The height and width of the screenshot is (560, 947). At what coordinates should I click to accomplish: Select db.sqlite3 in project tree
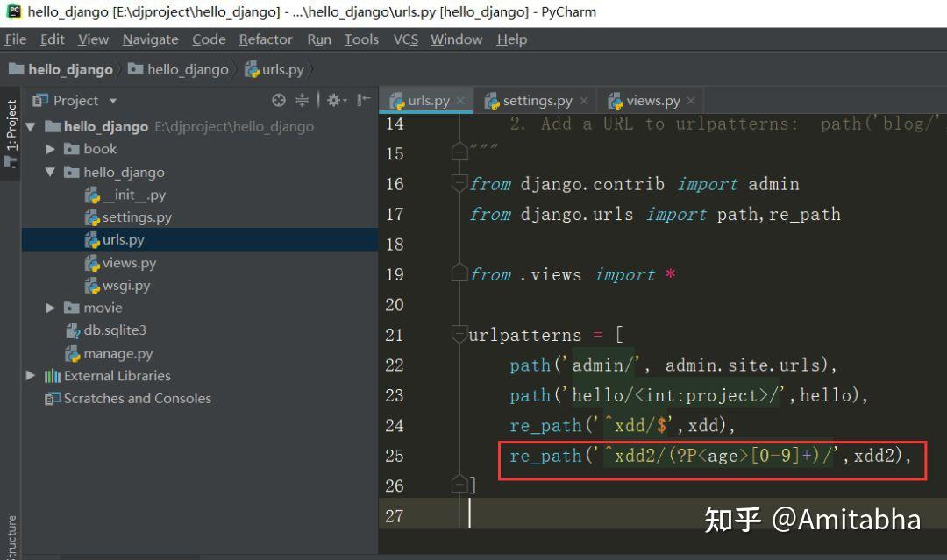[x=200, y=330]
